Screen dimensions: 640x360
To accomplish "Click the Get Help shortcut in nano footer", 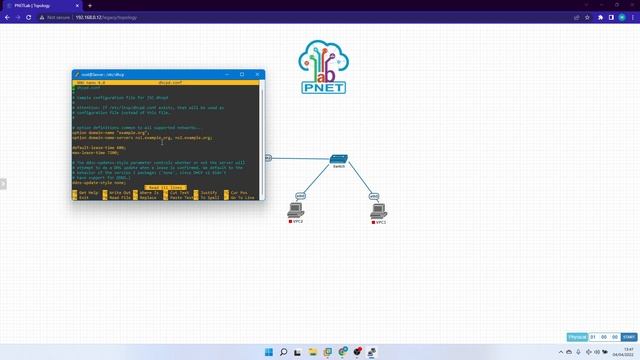I will pos(85,193).
